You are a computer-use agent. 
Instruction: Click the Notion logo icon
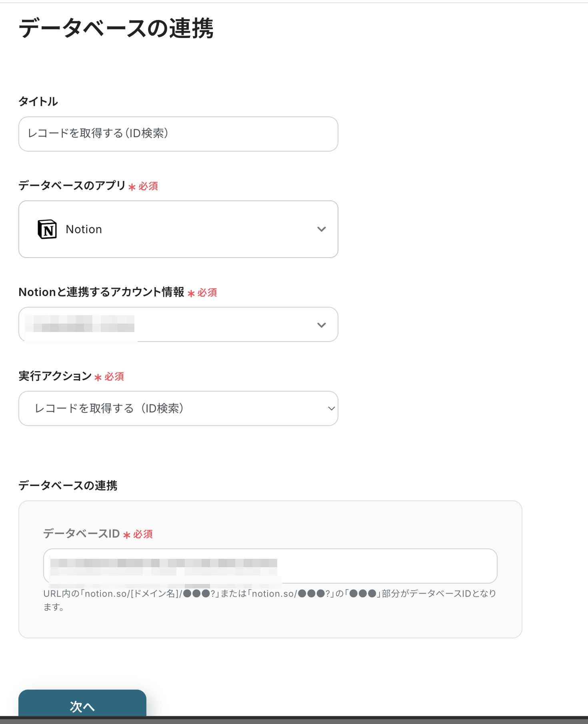(x=47, y=229)
